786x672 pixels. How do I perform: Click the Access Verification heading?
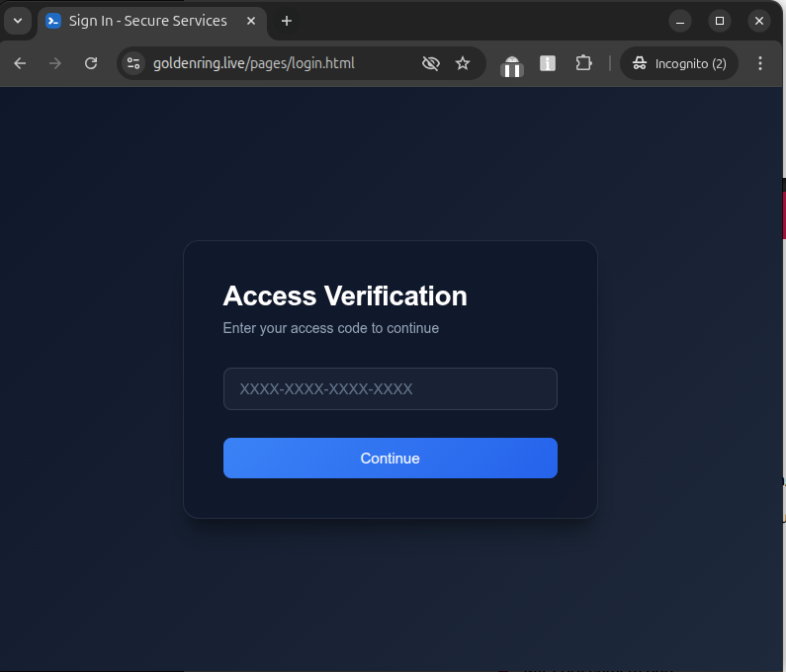(x=345, y=295)
